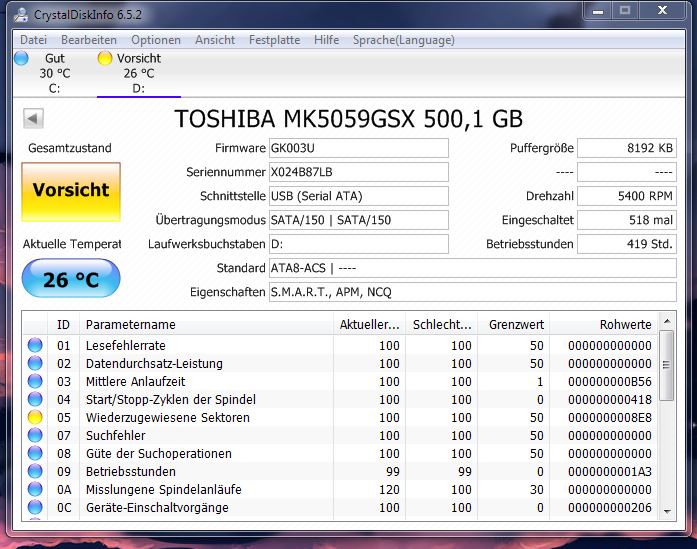Click the Schnittstelle field USB (Serial ATA)
This screenshot has width=697, height=549.
359,196
